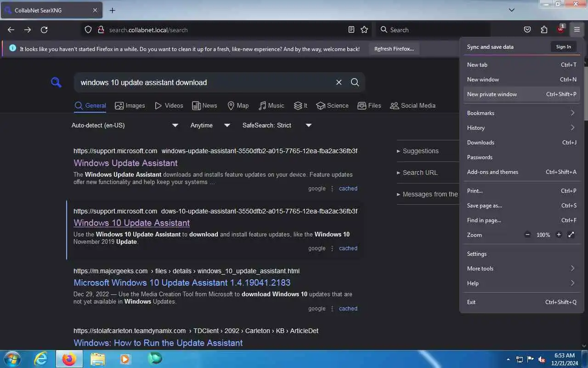The height and width of the screenshot is (368, 588).
Task: Click the address bar URL
Action: [x=148, y=30]
